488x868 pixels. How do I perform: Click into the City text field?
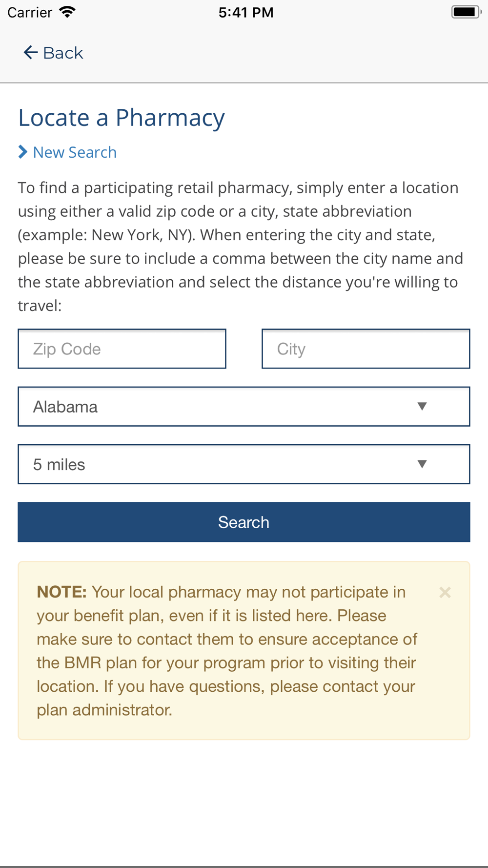pyautogui.click(x=366, y=349)
